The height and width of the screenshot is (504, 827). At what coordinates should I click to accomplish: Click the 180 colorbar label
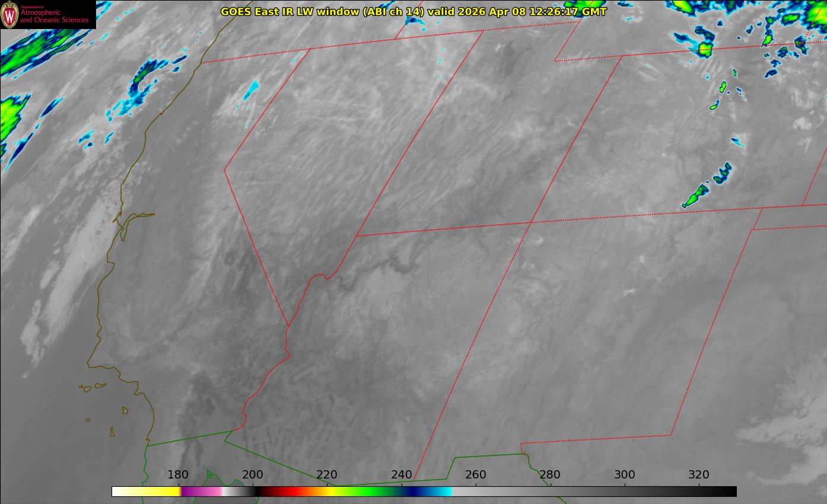click(178, 474)
